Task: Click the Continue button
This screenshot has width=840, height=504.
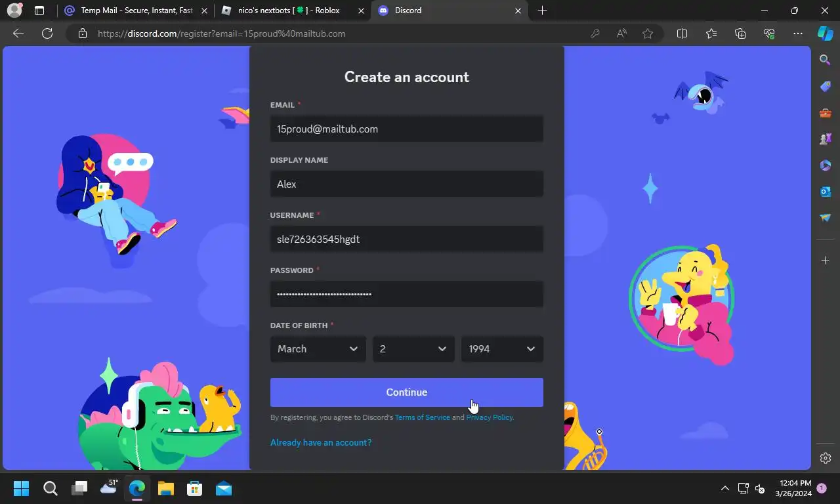Action: (x=407, y=392)
